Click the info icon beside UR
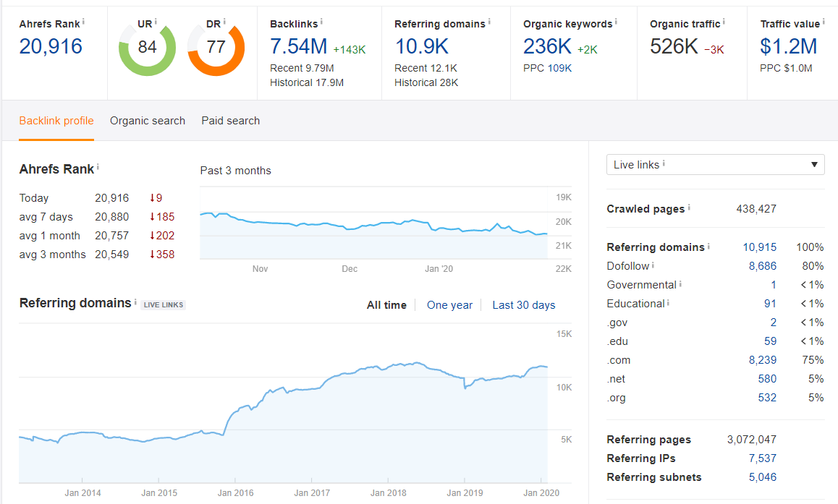This screenshot has height=504, width=838. point(156,22)
